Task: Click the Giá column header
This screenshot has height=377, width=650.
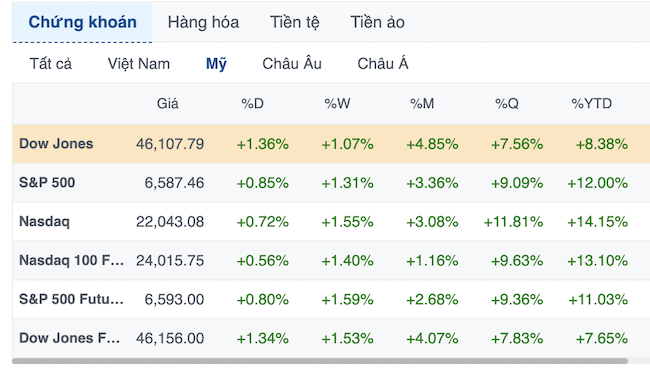Action: coord(167,103)
